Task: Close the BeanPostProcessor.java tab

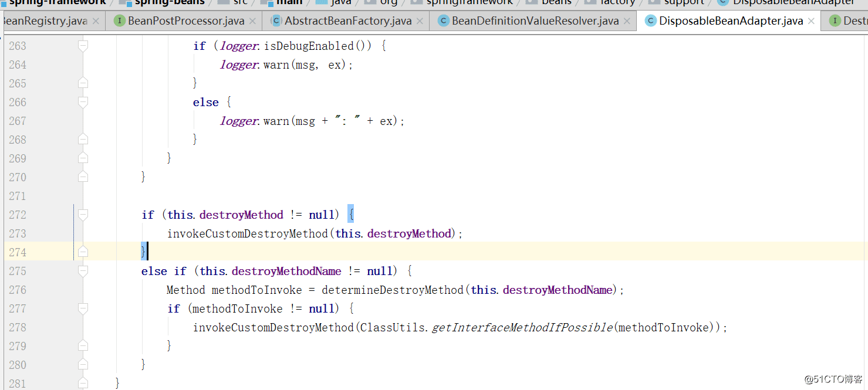Action: click(252, 21)
